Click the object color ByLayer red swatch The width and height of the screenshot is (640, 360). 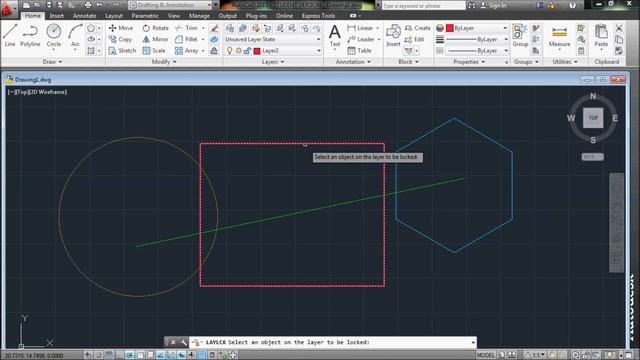(x=450, y=28)
